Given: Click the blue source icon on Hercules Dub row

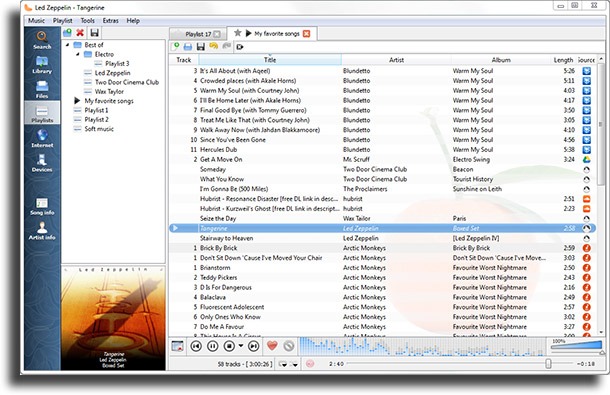Looking at the screenshot, I should pos(586,150).
